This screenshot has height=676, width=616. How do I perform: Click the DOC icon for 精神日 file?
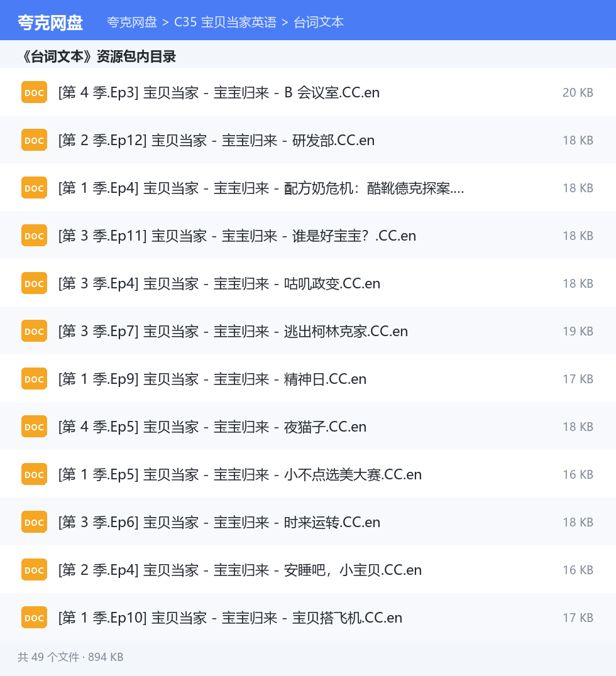[x=34, y=379]
